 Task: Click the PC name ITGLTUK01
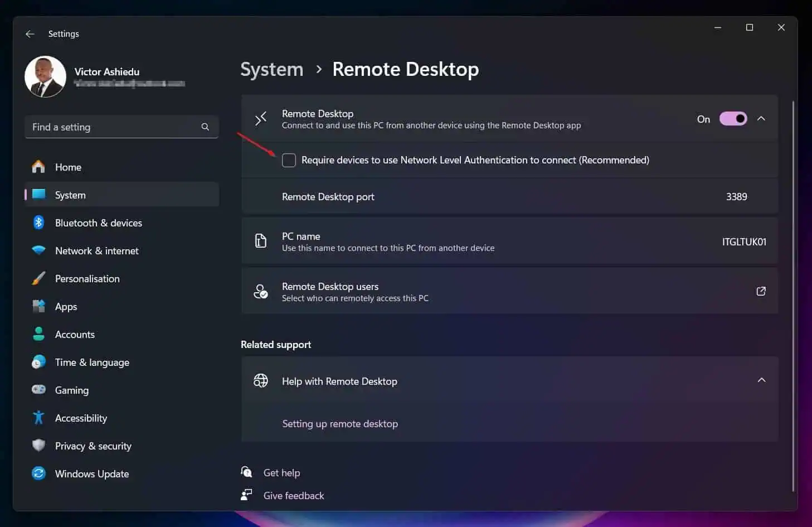pyautogui.click(x=744, y=242)
